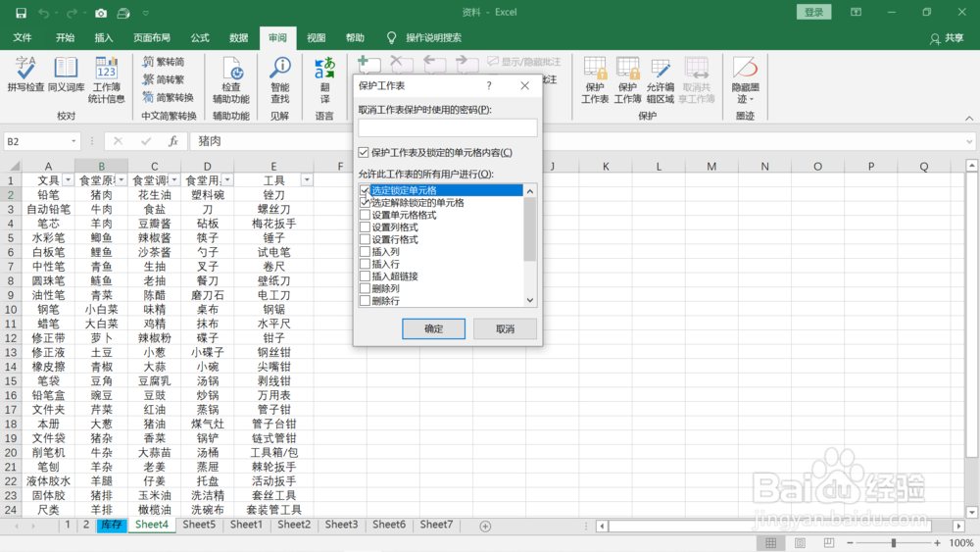Click the quick print icon in title bar

123,13
